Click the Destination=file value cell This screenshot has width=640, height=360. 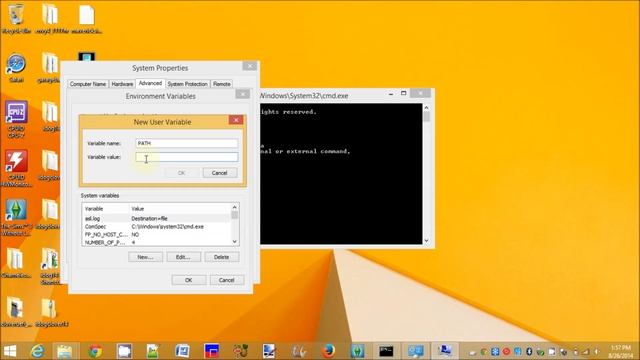coord(149,219)
